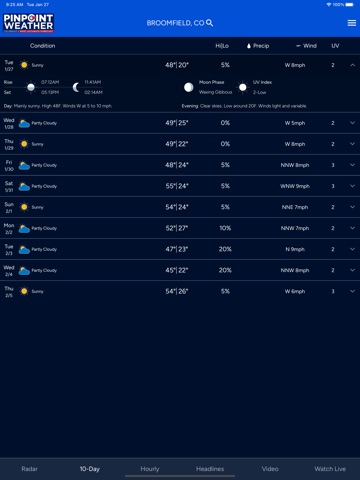
Task: Click the UV Index sun icon
Action: point(243,87)
